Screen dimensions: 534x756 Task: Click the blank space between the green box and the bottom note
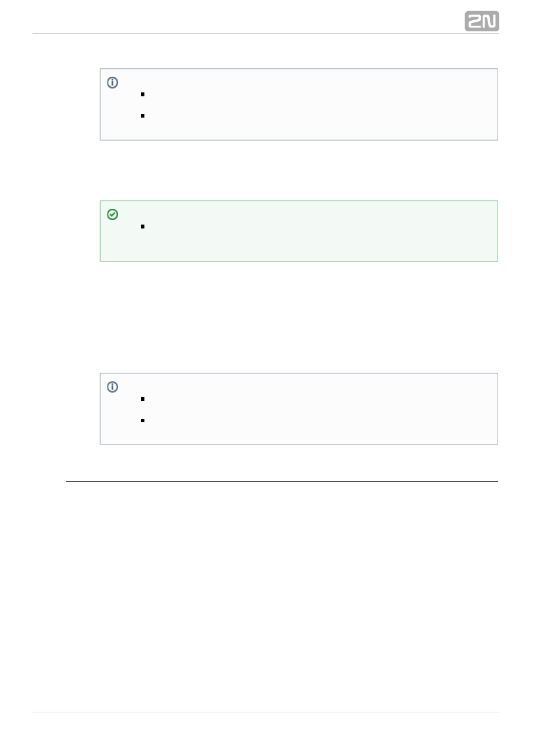(x=299, y=318)
